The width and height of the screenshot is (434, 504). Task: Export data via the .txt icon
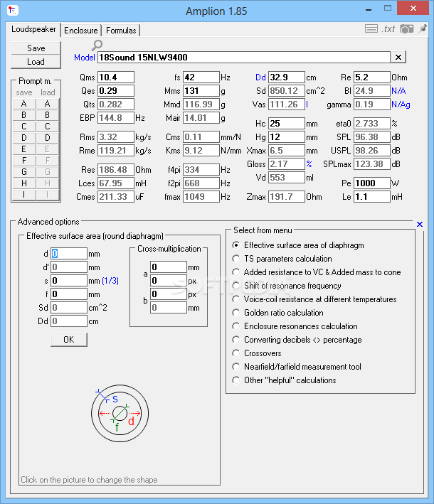click(388, 29)
